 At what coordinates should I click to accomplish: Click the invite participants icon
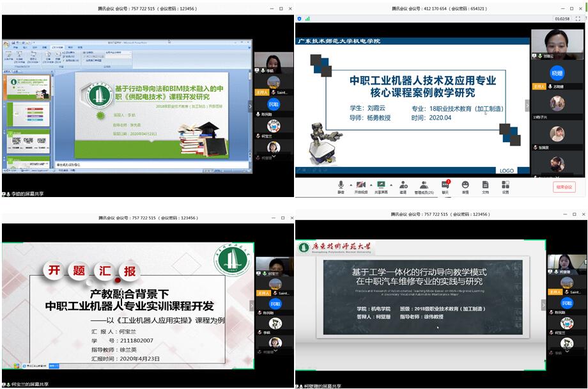[403, 185]
